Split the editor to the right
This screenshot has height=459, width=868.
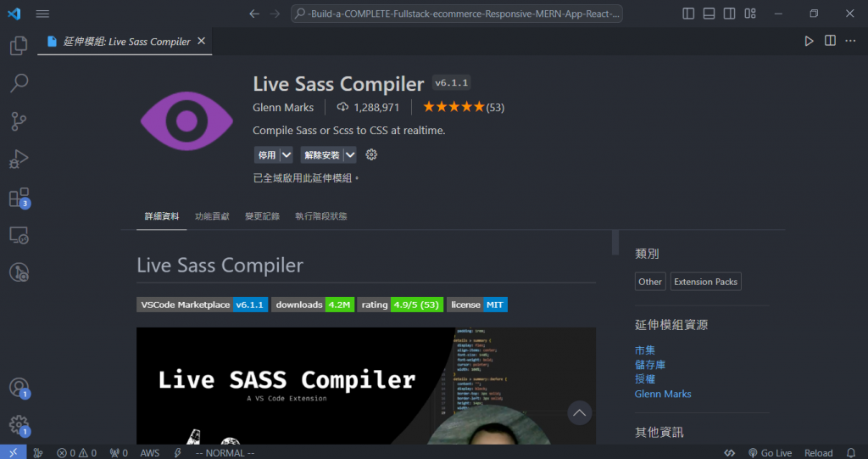(x=830, y=41)
